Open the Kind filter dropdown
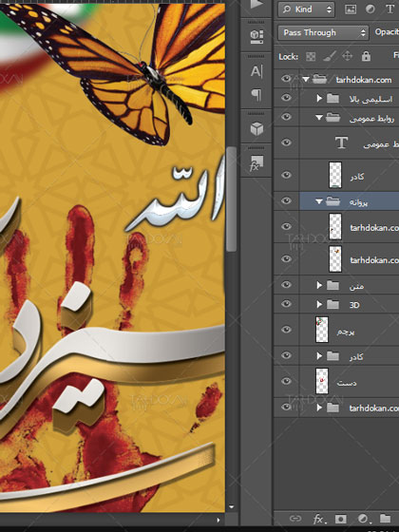The height and width of the screenshot is (532, 399). pos(306,9)
